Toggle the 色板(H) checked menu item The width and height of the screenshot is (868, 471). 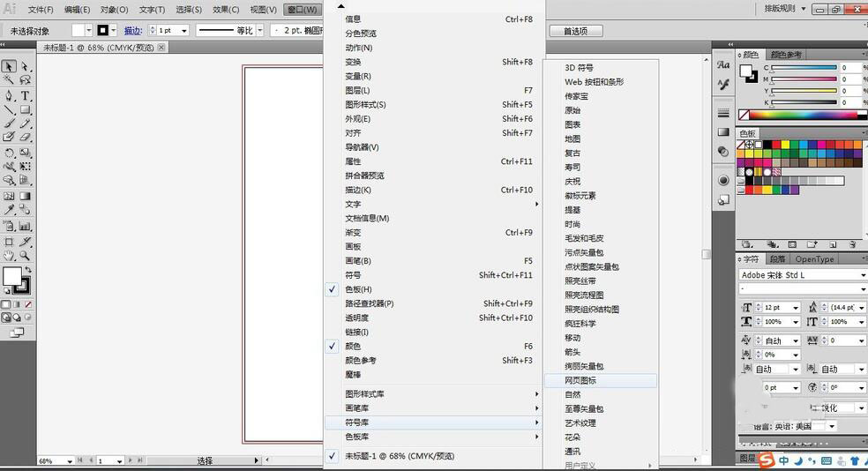431,289
